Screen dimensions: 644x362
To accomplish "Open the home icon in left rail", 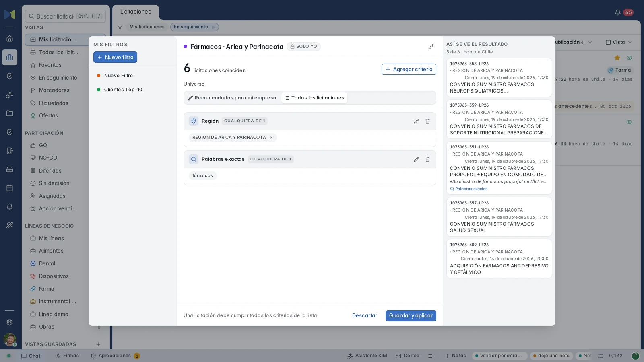I will point(10,39).
